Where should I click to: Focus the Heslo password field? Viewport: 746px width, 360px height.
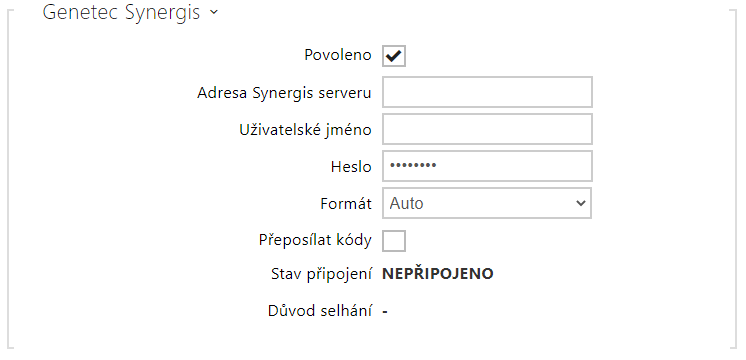(487, 166)
